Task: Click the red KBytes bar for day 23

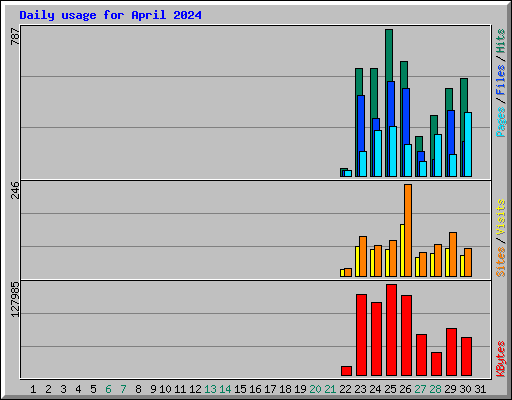Action: click(x=361, y=335)
